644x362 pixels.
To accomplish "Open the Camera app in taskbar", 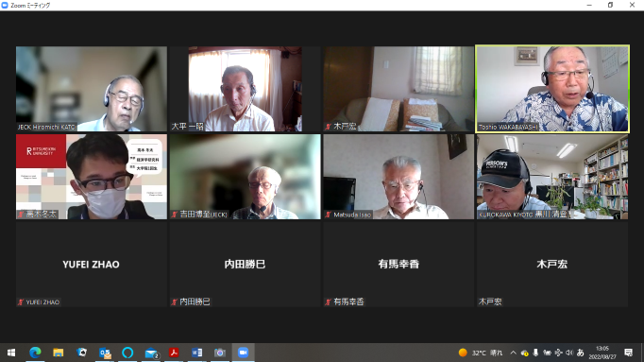I will coord(220,353).
